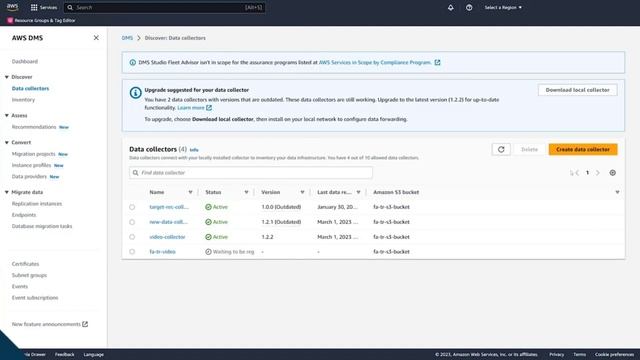
Task: Select radio for video-collector row
Action: coord(132,237)
